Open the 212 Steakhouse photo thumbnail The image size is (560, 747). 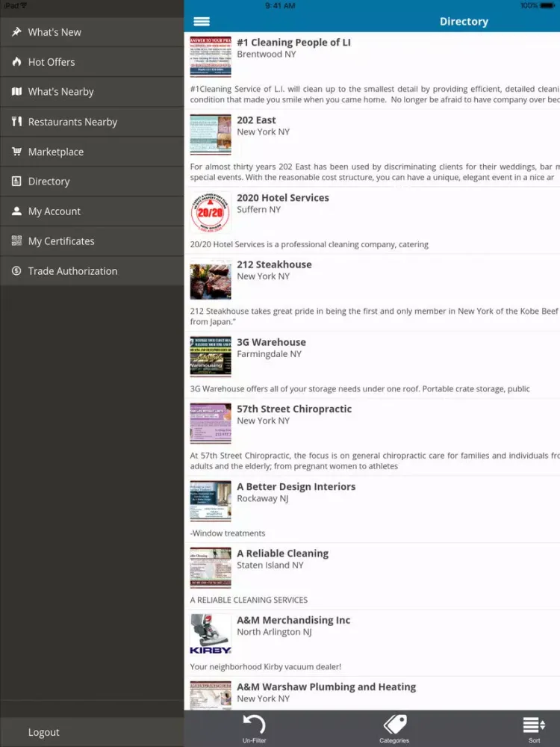[x=211, y=279]
